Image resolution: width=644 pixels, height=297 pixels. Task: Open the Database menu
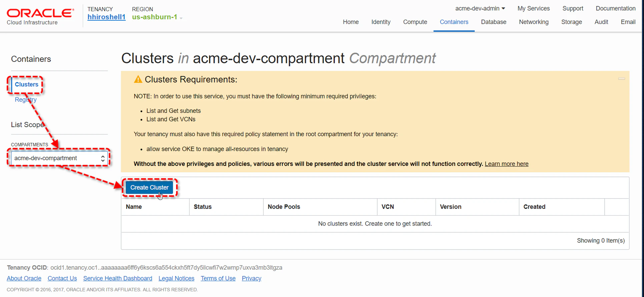pos(494,22)
